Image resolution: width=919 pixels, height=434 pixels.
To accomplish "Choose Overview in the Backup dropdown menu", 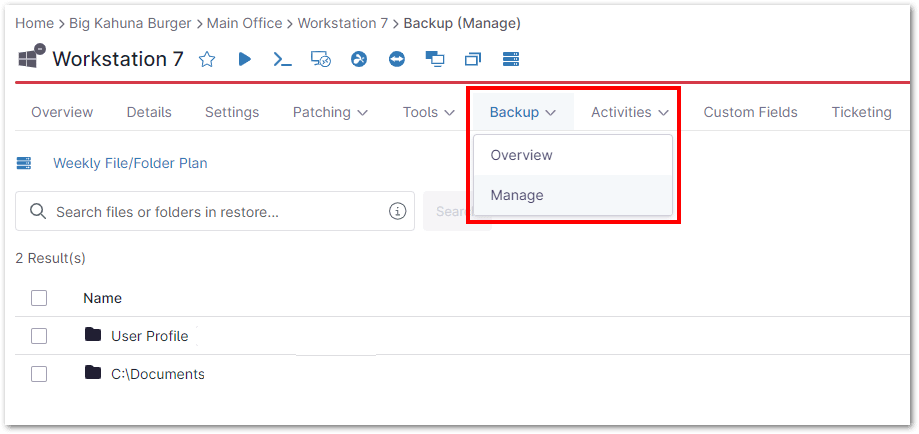I will pyautogui.click(x=521, y=155).
